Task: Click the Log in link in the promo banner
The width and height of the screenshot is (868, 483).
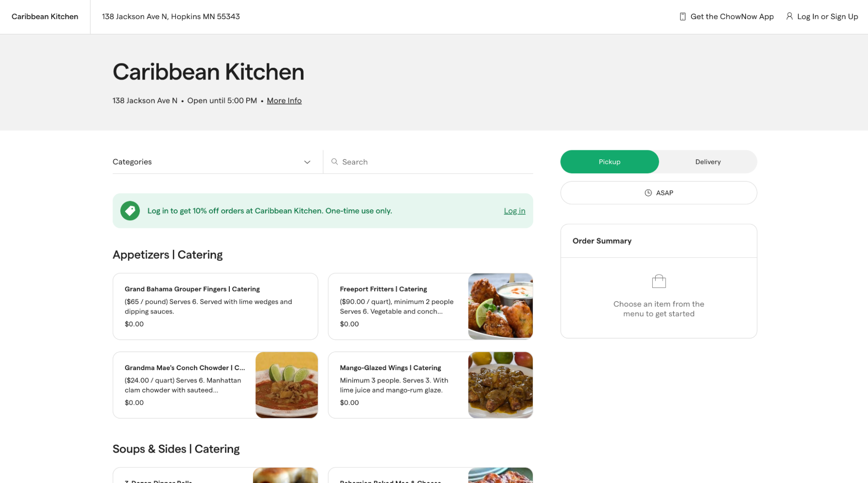Action: 515,211
